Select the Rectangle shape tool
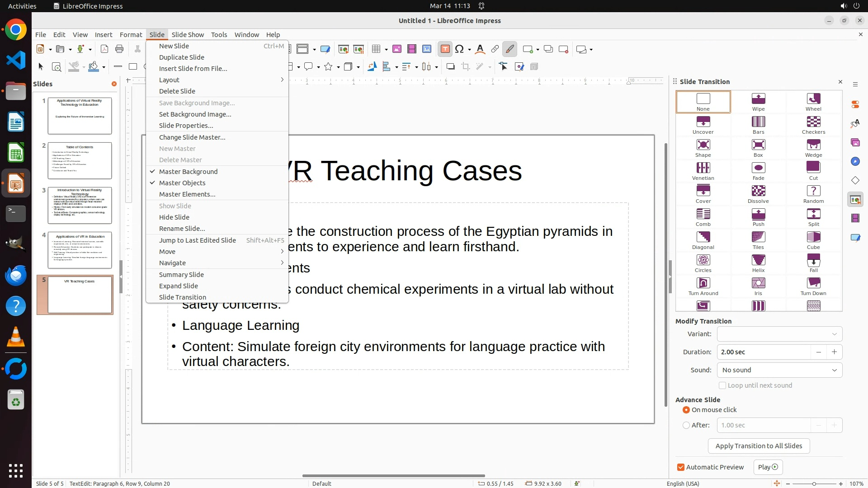Image resolution: width=868 pixels, height=488 pixels. click(x=133, y=67)
